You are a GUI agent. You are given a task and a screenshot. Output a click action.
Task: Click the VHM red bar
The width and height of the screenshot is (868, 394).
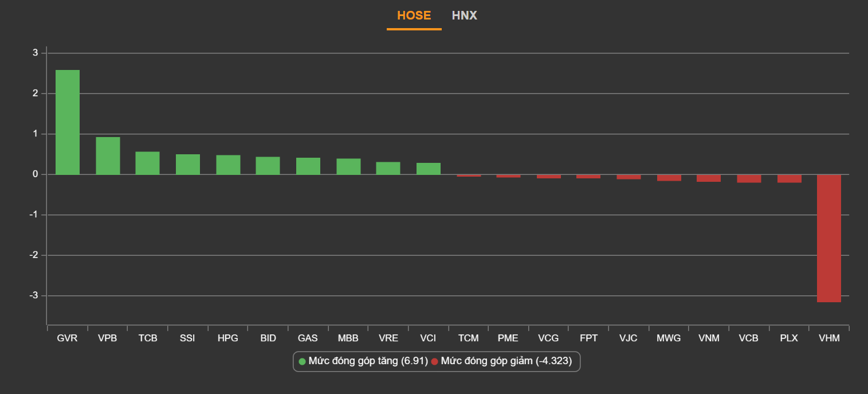click(829, 238)
